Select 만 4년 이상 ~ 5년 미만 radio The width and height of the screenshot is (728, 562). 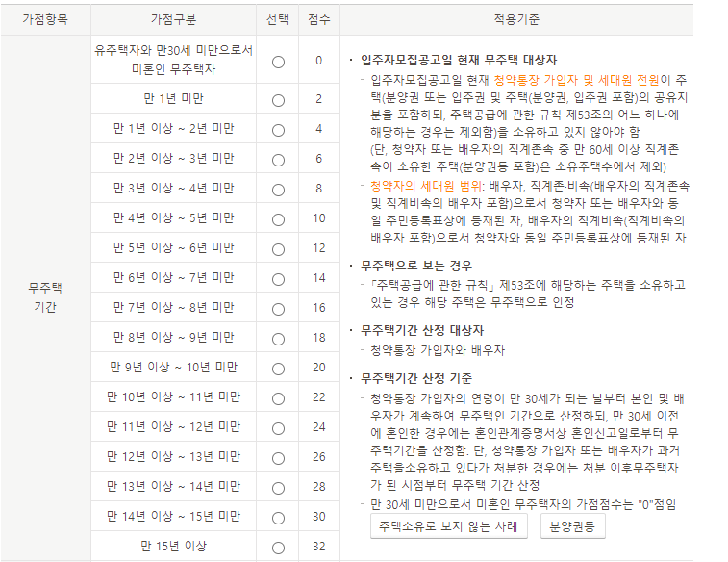pos(278,218)
